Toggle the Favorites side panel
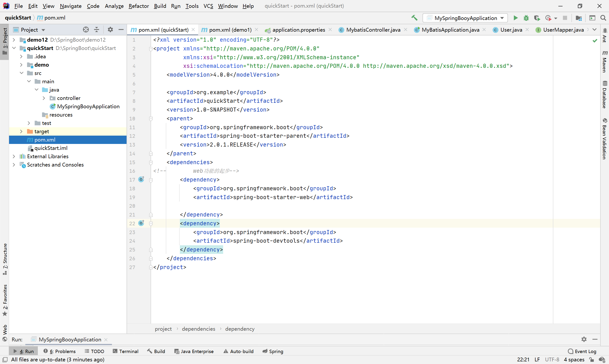609x364 pixels. [5, 300]
